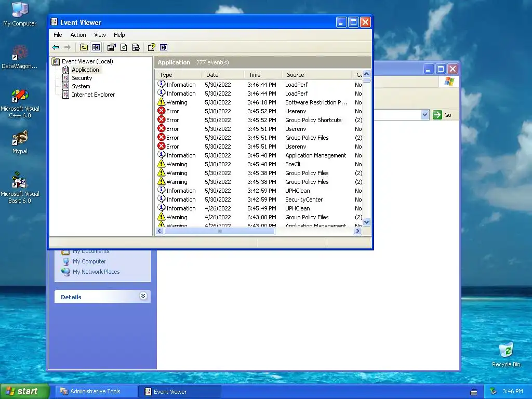Select the System log in tree
The height and width of the screenshot is (399, 532).
click(x=81, y=86)
